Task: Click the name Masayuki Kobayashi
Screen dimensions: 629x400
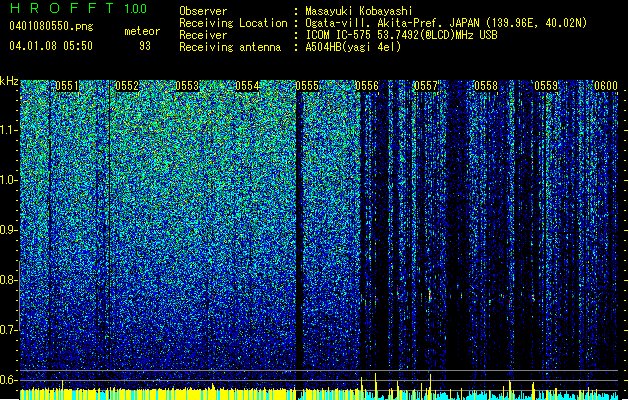Action: 359,11
